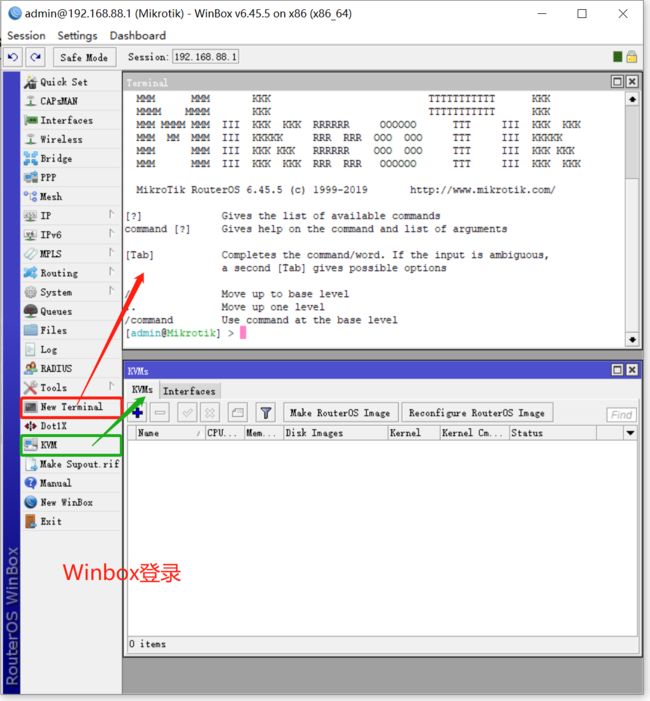Launch a New Terminal

pyautogui.click(x=71, y=407)
